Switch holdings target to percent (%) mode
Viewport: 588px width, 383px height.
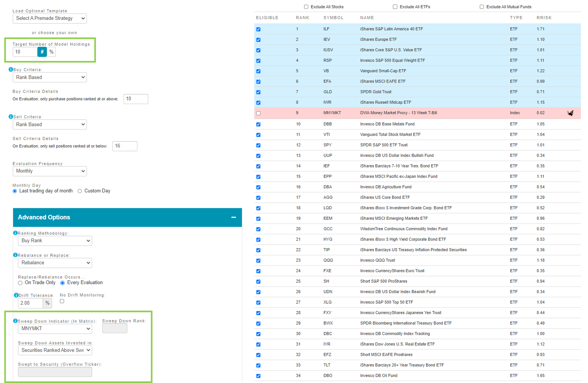51,52
